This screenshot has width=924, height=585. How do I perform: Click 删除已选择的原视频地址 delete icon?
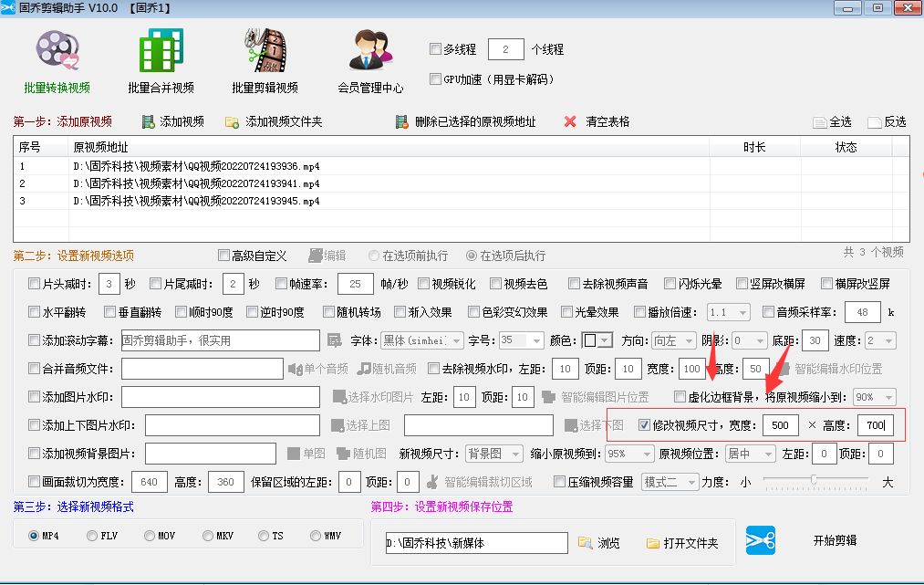coord(402,122)
